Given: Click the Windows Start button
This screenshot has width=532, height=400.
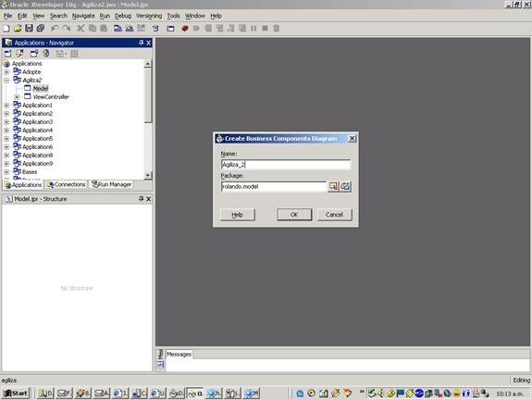Looking at the screenshot, I should click(16, 394).
